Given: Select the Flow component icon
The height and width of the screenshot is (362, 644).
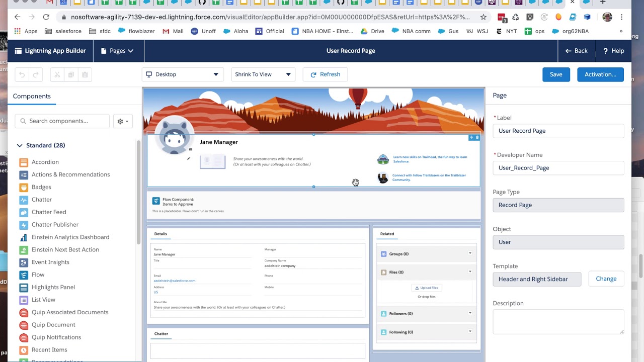Looking at the screenshot, I should [x=23, y=275].
